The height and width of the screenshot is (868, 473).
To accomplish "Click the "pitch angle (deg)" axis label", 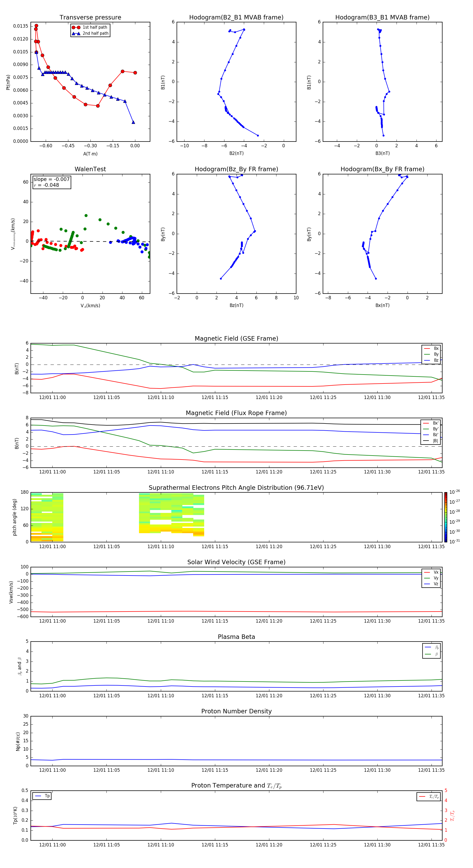I will 14,517.
